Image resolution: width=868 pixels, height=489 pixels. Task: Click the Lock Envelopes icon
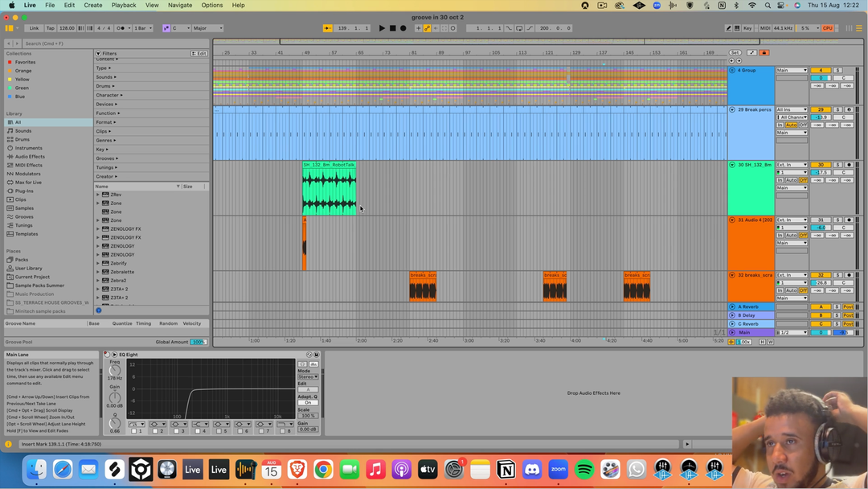pyautogui.click(x=764, y=53)
